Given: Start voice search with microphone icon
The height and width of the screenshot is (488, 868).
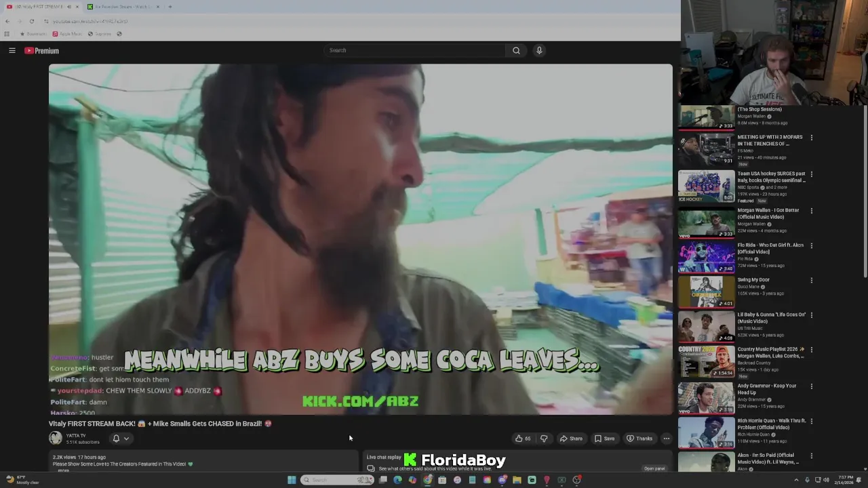Looking at the screenshot, I should coord(539,50).
